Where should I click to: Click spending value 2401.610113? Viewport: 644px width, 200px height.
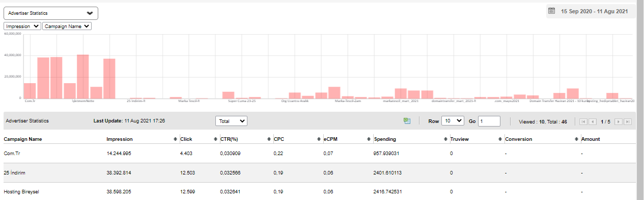pos(388,172)
